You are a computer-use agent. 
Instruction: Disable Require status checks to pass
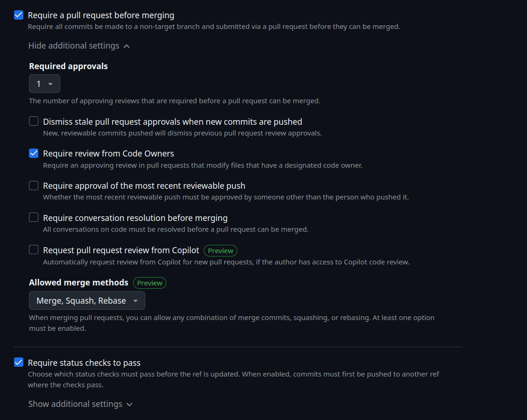[x=18, y=362]
